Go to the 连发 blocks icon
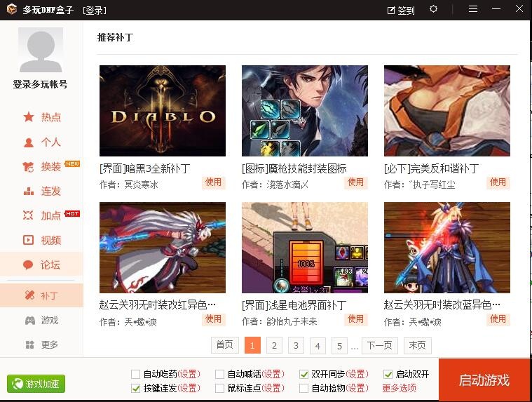This screenshot has height=402, width=532. pos(29,192)
